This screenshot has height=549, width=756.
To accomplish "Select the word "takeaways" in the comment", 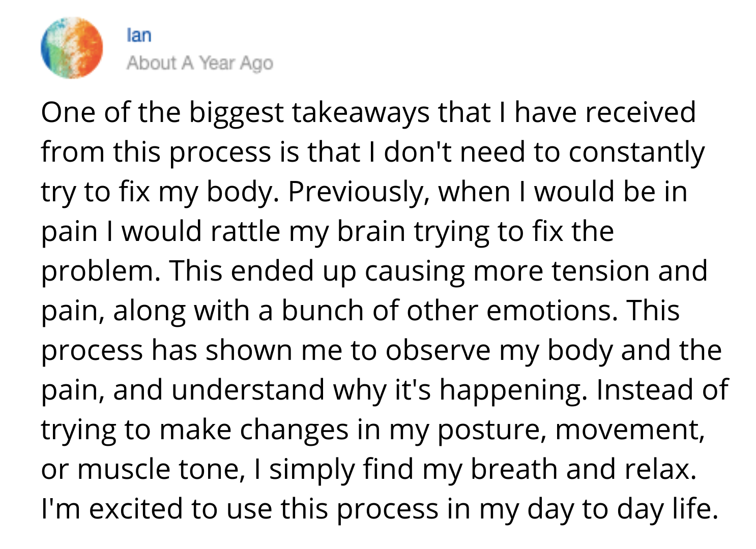I will pyautogui.click(x=360, y=113).
